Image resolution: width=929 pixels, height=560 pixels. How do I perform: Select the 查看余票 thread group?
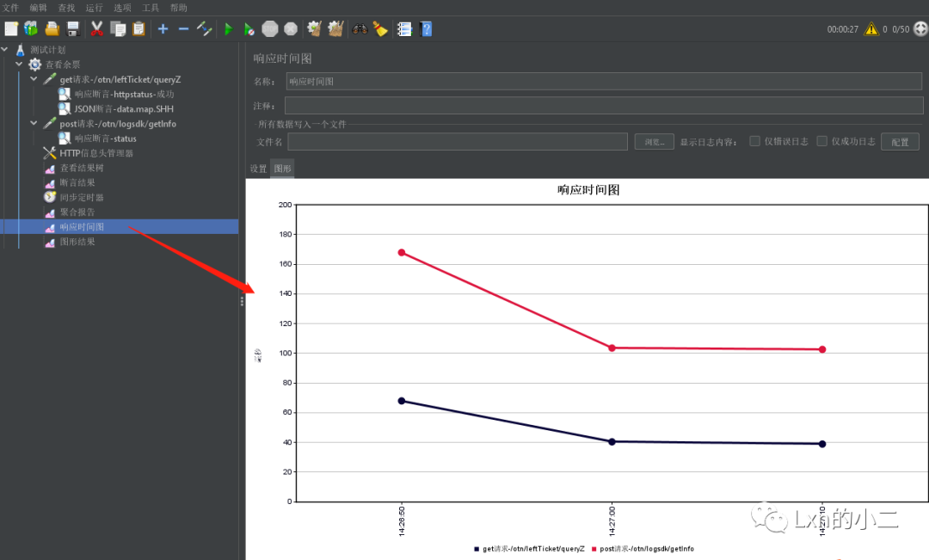pos(63,65)
